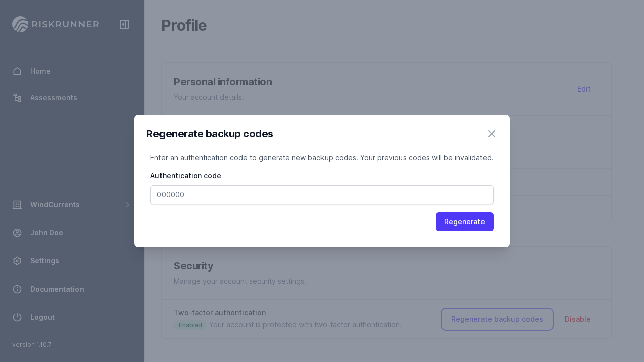Click the Assessments tree icon

(x=17, y=98)
